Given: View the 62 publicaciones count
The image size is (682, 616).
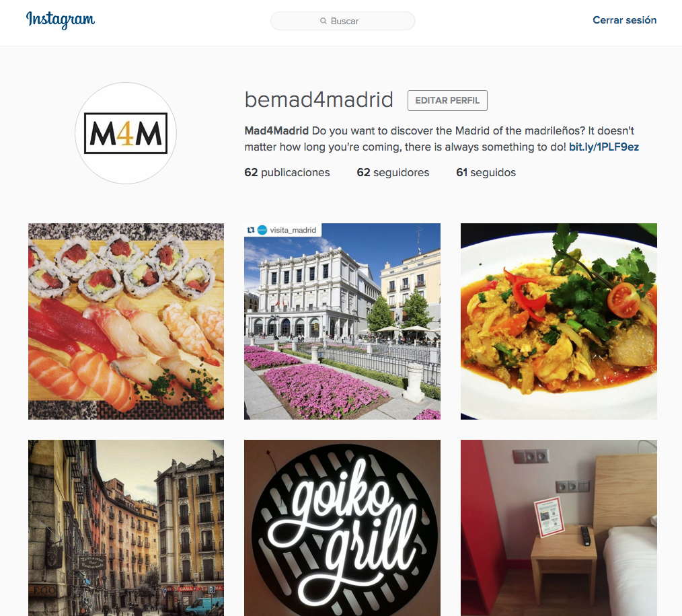Looking at the screenshot, I should click(287, 173).
